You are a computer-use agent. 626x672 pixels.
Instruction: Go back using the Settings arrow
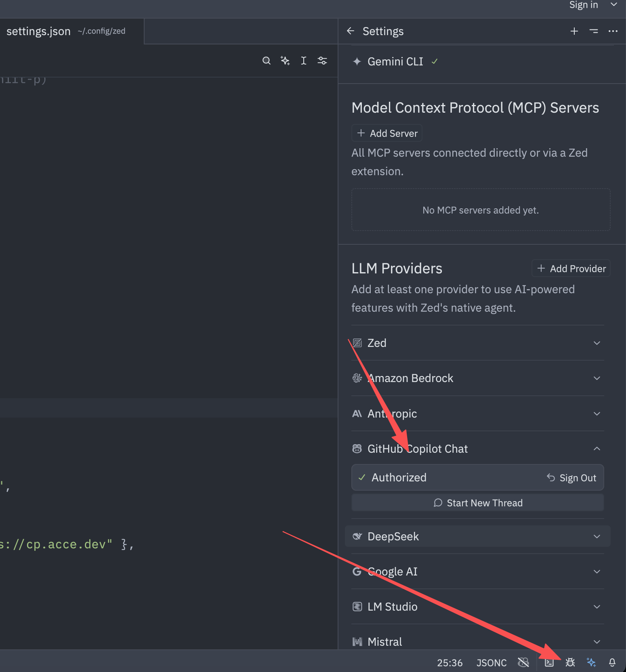point(351,31)
